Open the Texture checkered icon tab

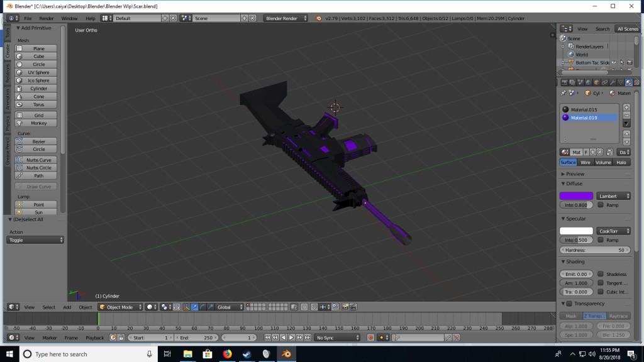click(x=636, y=82)
